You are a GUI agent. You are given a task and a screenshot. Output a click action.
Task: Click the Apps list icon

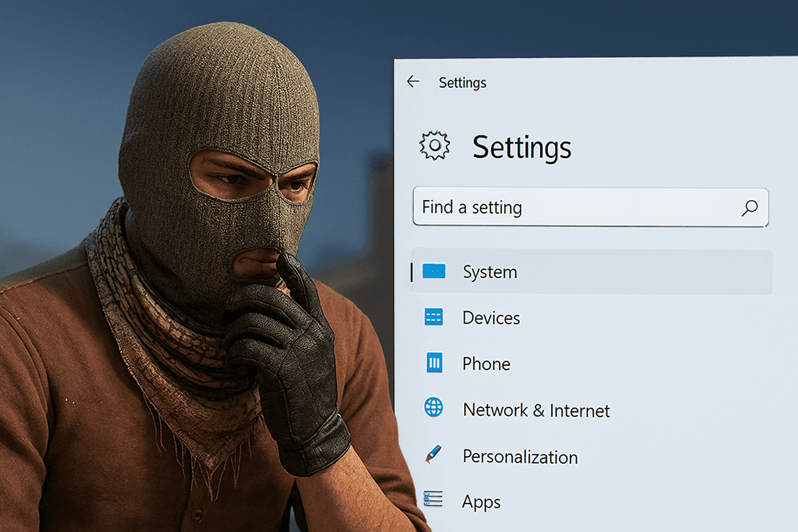coord(433,499)
